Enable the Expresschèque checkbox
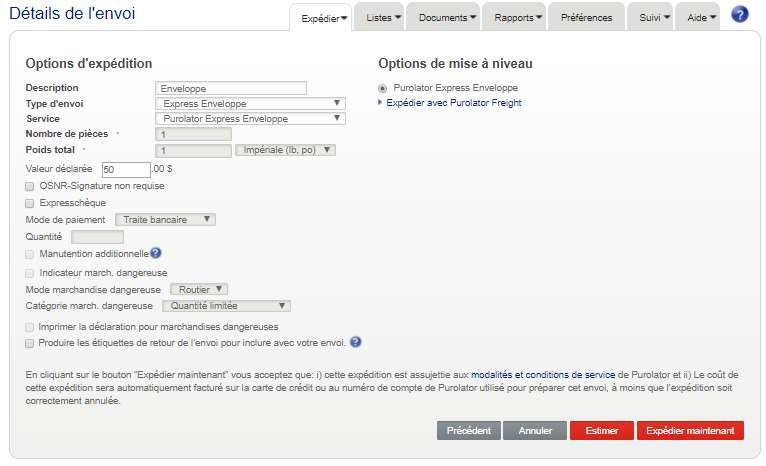Viewport: 766px width, 466px height. tap(30, 203)
